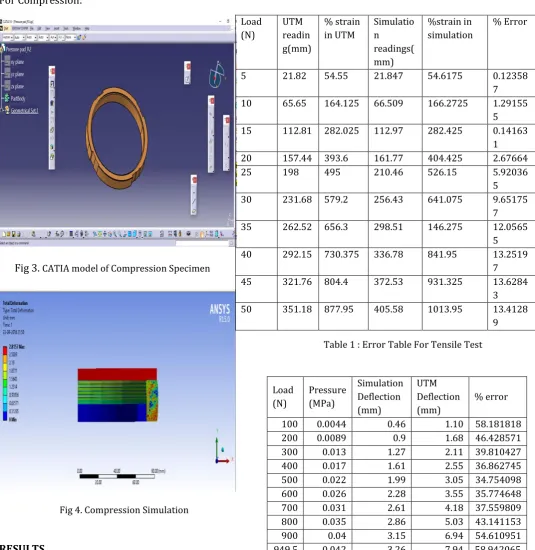Click the deflection value '1.61'

point(396,466)
